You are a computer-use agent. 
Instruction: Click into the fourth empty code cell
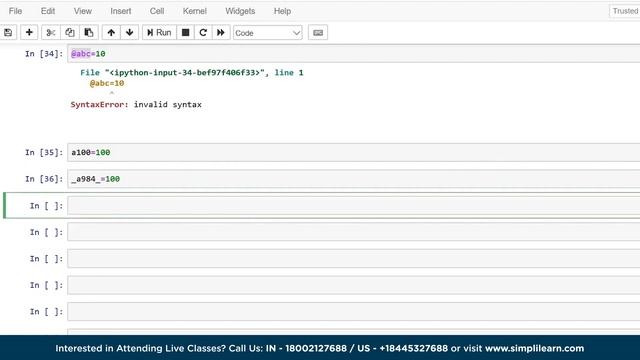coord(353,285)
